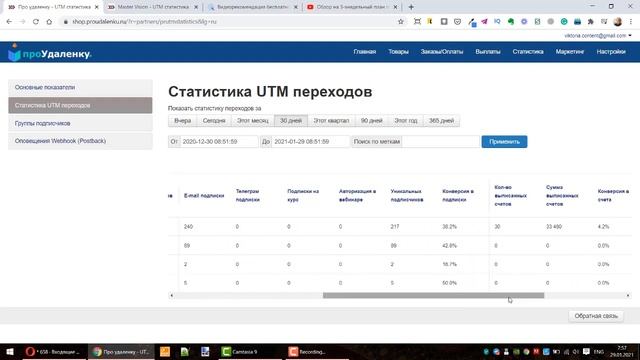
Task: Click the 50.0% conversion cell
Action: [449, 283]
